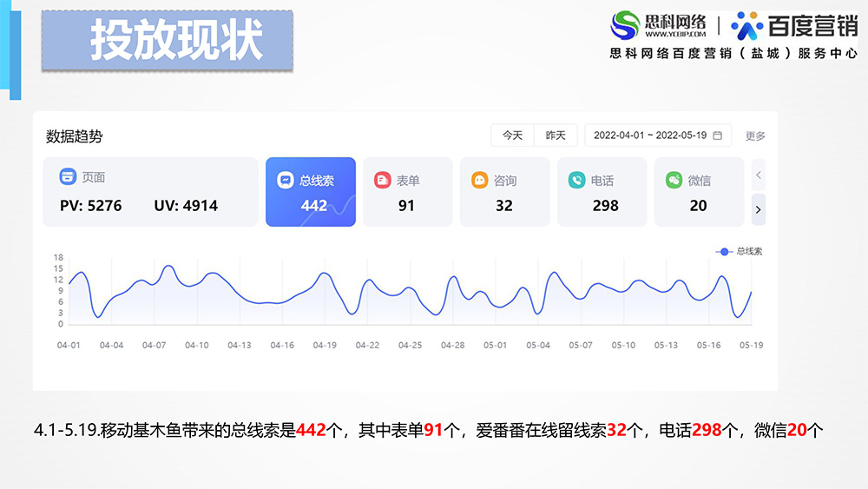The image size is (868, 489).
Task: Click the 04-19 peak on the chart line
Action: pos(324,274)
